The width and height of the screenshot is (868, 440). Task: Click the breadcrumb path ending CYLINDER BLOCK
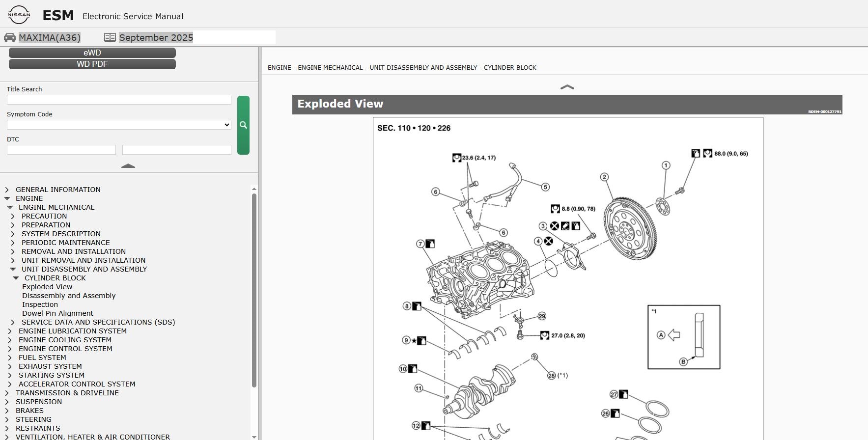(x=402, y=68)
